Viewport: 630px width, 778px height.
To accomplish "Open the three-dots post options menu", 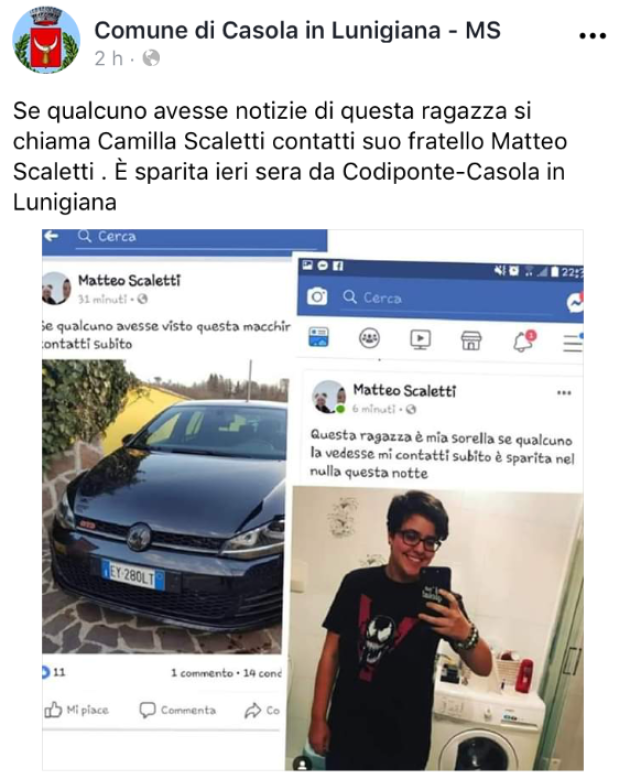I will tap(593, 36).
